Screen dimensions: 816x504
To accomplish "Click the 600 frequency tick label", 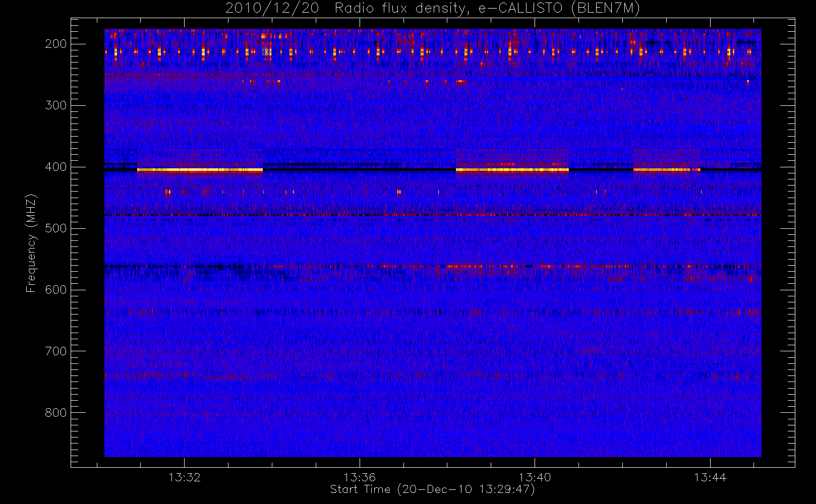I will 56,290.
